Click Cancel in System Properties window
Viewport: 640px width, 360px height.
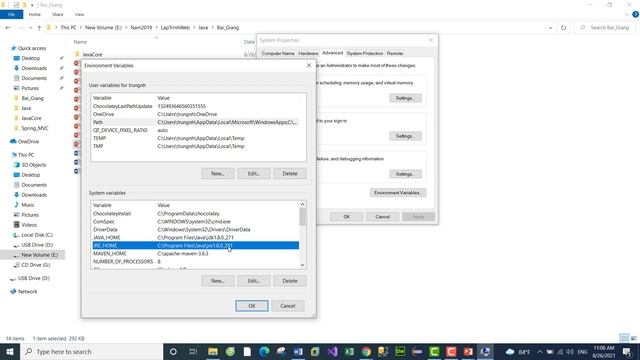point(382,217)
